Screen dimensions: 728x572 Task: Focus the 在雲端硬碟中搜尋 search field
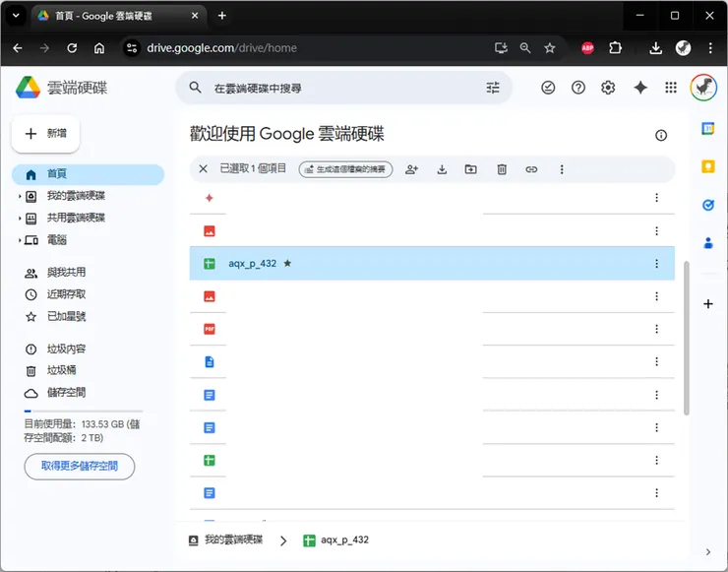pyautogui.click(x=343, y=88)
